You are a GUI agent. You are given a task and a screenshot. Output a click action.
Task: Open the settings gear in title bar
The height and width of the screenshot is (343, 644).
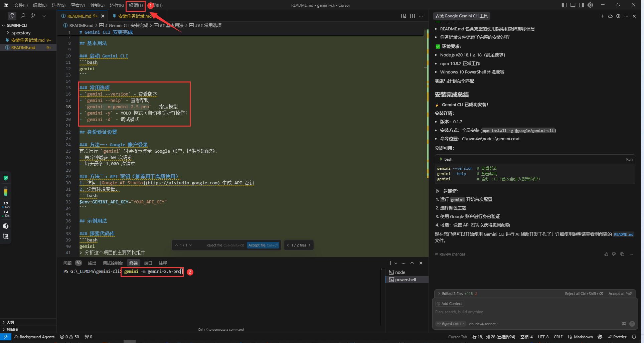point(590,5)
